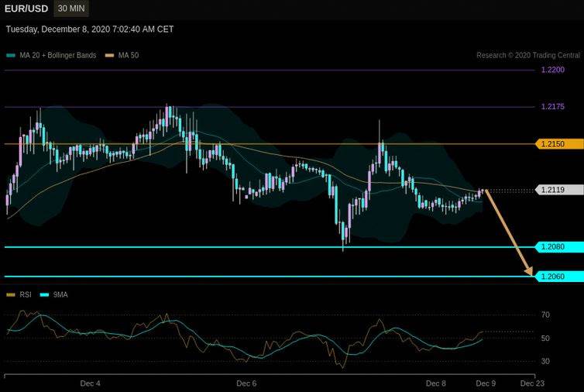
Task: Click the RSI 50 level label
Action: 545,339
